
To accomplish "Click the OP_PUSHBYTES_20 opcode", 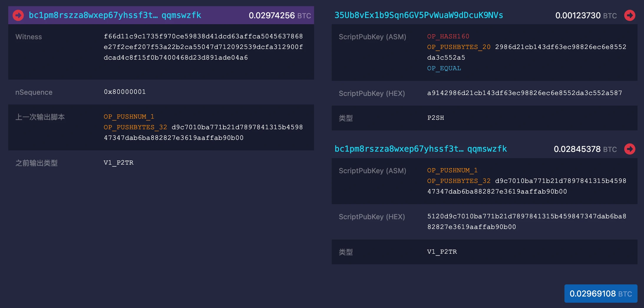I will coord(459,47).
